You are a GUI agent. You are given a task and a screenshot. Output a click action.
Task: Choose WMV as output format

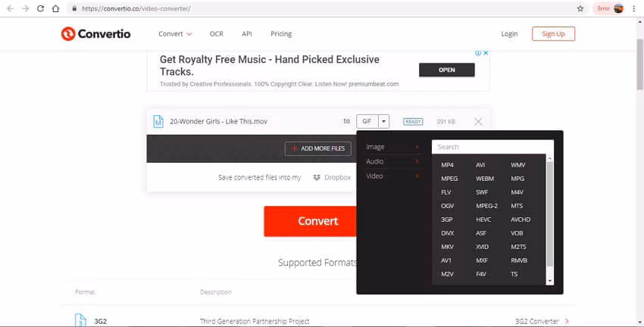[x=518, y=165]
